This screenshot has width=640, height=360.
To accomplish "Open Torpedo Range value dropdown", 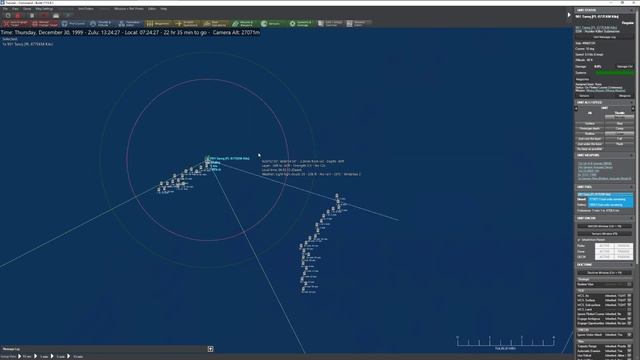I will (x=615, y=346).
